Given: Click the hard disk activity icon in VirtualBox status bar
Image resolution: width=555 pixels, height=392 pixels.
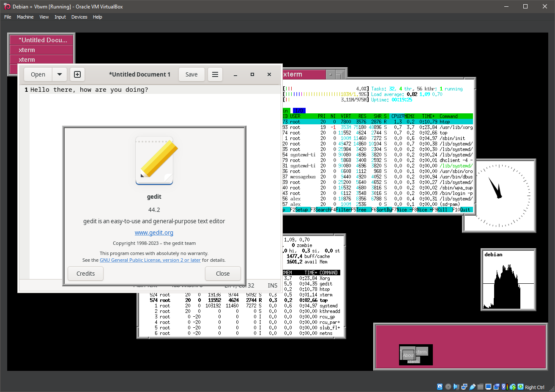Looking at the screenshot, I should 440,387.
